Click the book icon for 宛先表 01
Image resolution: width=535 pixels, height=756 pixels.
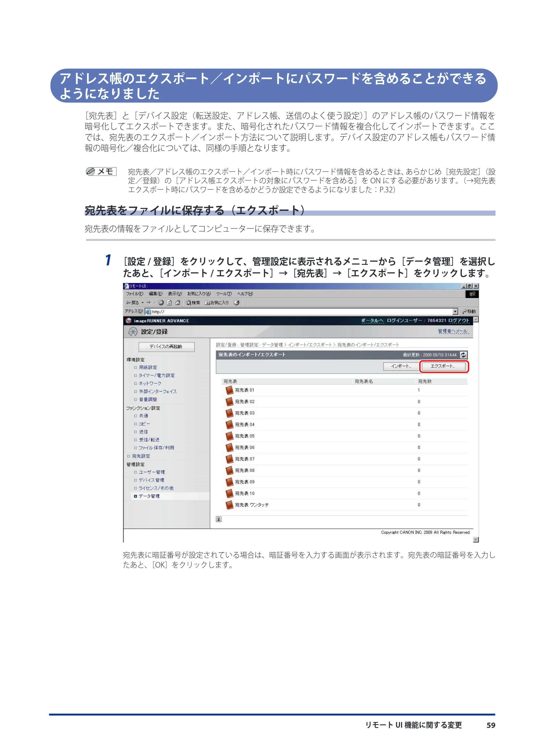click(229, 390)
